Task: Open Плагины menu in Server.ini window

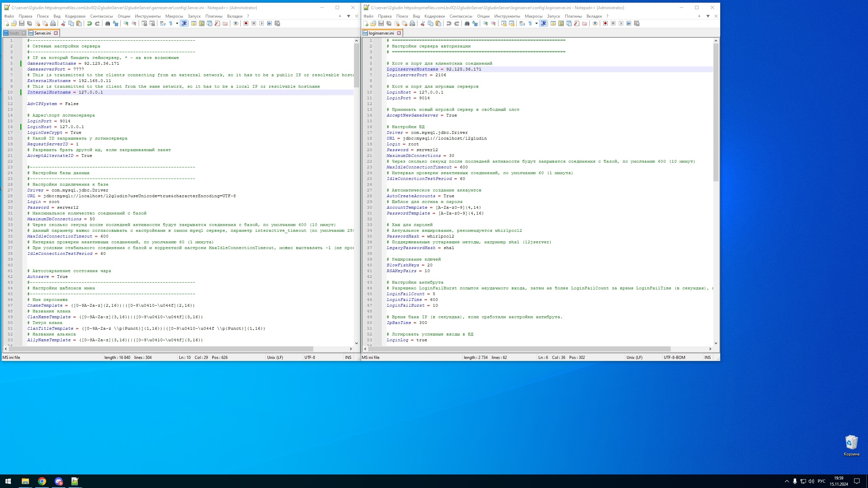Action: 214,16
